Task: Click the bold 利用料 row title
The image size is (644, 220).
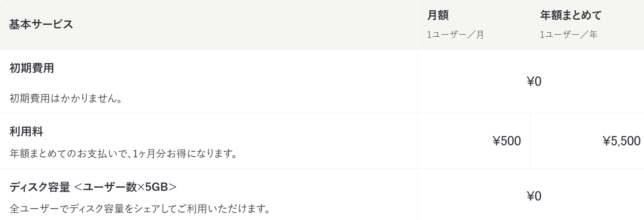Action: [26, 131]
